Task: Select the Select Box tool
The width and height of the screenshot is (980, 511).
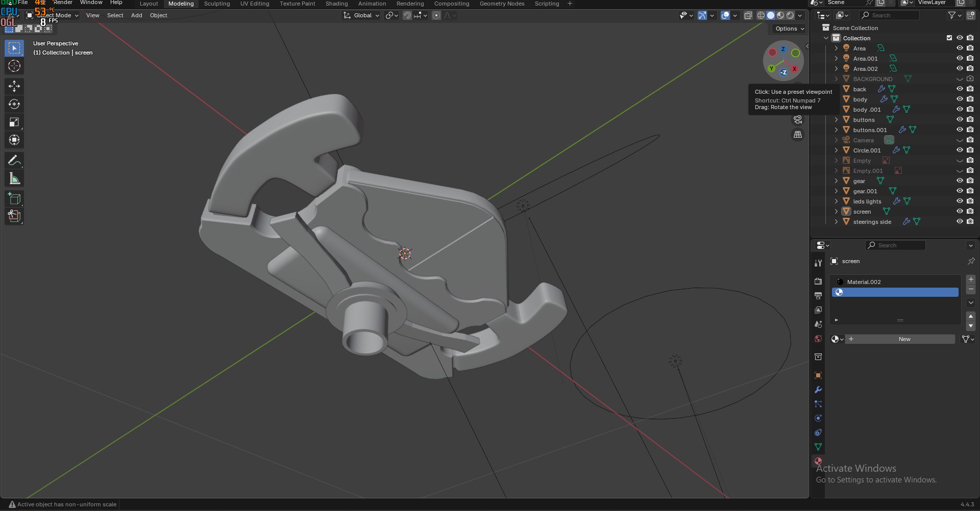Action: (x=14, y=48)
